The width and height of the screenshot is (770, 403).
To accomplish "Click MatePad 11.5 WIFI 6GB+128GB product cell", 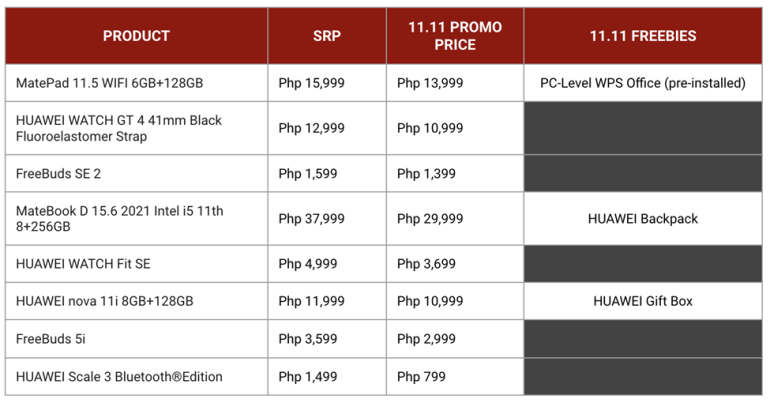I will (x=137, y=83).
